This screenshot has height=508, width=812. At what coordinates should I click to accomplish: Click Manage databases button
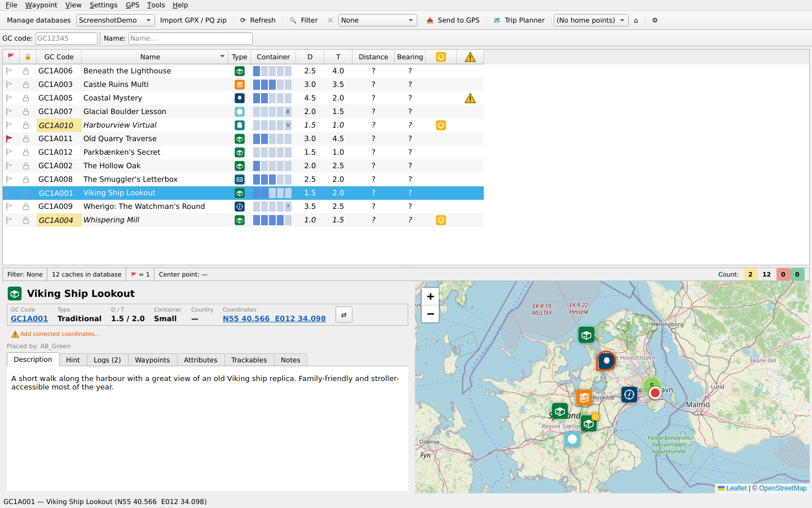(x=39, y=20)
